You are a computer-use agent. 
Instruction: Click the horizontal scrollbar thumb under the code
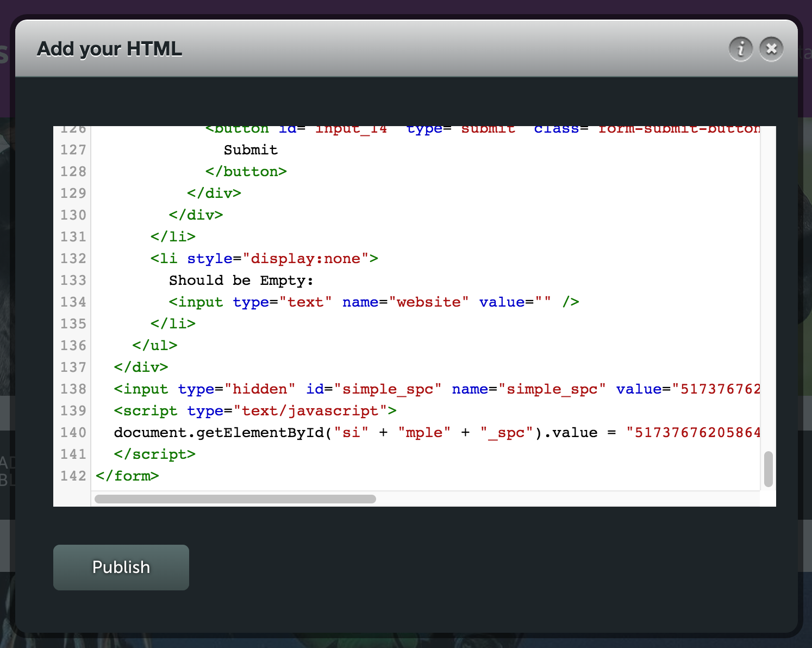(235, 499)
